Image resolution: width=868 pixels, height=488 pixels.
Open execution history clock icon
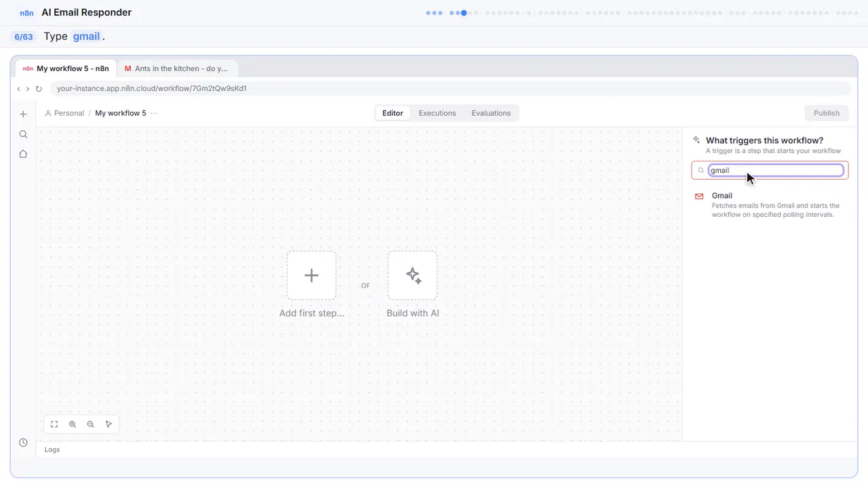23,443
